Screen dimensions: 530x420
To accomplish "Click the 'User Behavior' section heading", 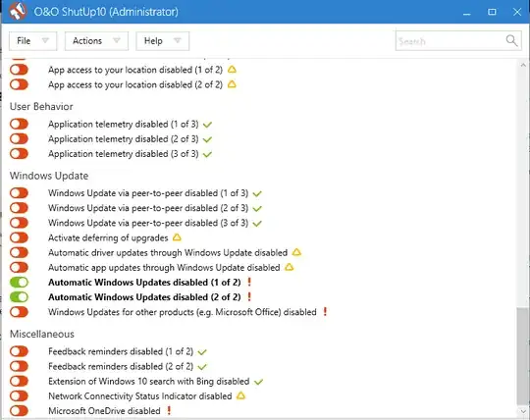I will [41, 106].
